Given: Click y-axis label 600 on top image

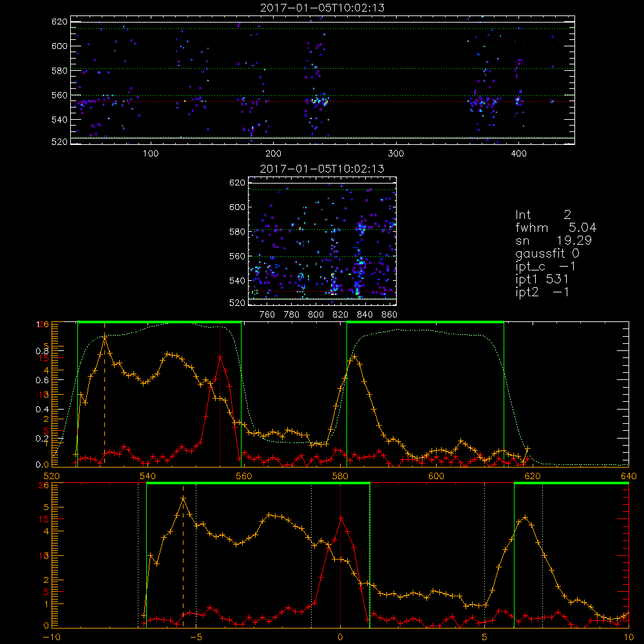Looking at the screenshot, I should (59, 46).
